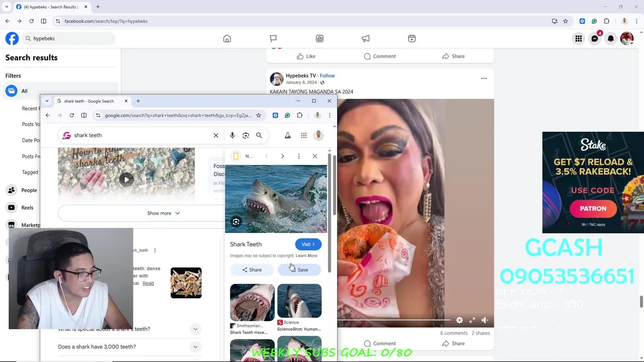Save the Shark Teeth image
The width and height of the screenshot is (644, 362).
click(x=299, y=270)
